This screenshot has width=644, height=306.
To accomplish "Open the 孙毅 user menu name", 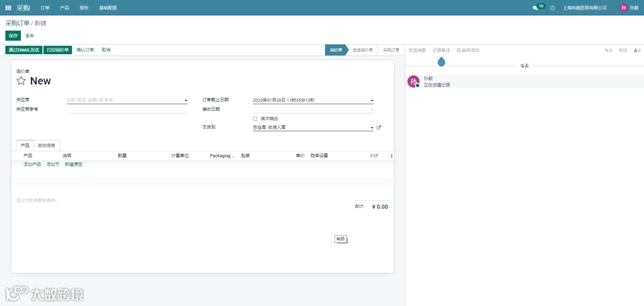I will click(634, 8).
